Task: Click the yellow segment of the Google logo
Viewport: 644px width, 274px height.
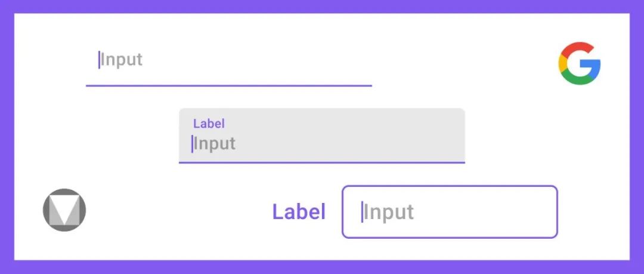Action: pos(562,63)
